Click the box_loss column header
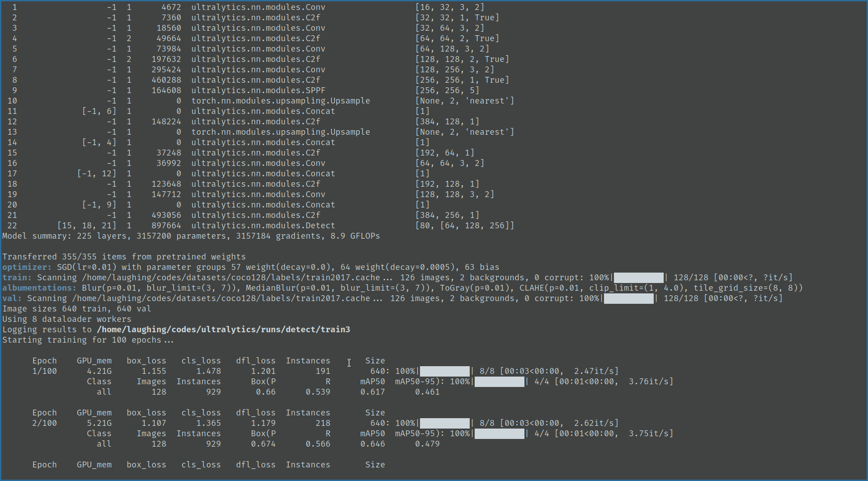The image size is (868, 481). [146, 360]
